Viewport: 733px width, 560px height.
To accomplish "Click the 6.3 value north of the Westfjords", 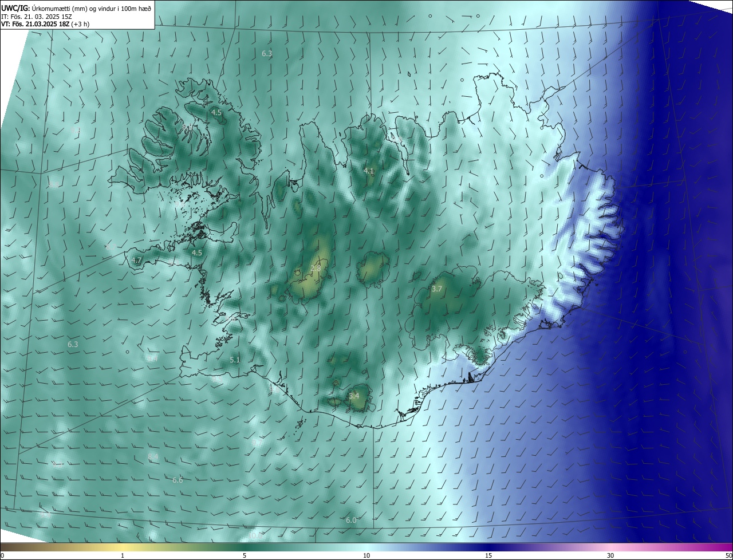I will (267, 54).
